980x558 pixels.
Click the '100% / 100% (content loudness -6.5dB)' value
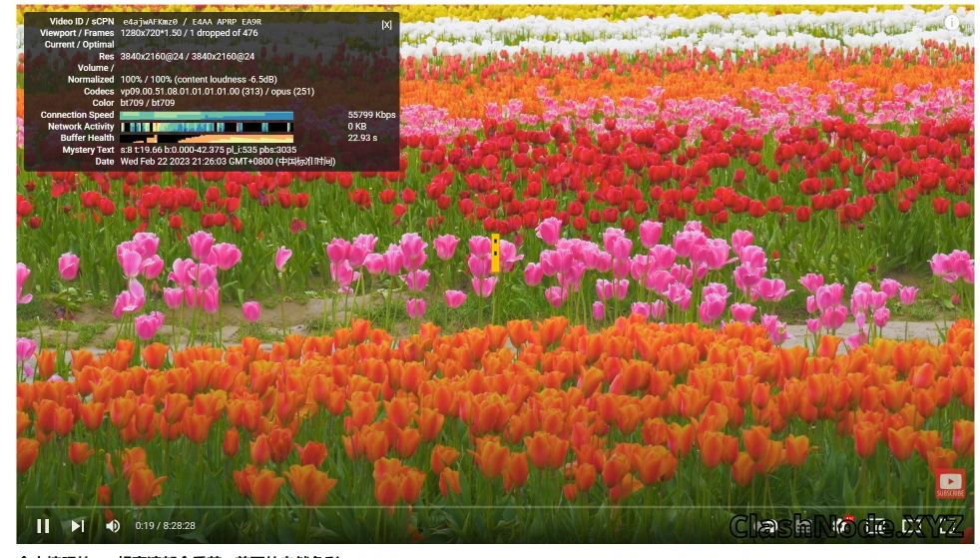[199, 79]
